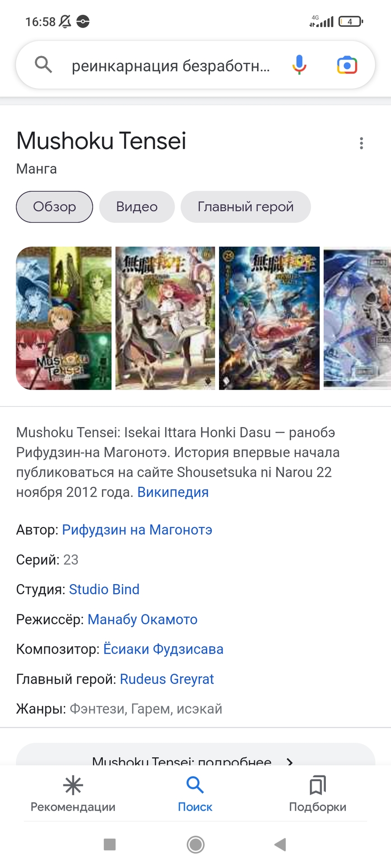The image size is (391, 868).
Task: Select the Поиск bottom tab
Action: point(195,794)
